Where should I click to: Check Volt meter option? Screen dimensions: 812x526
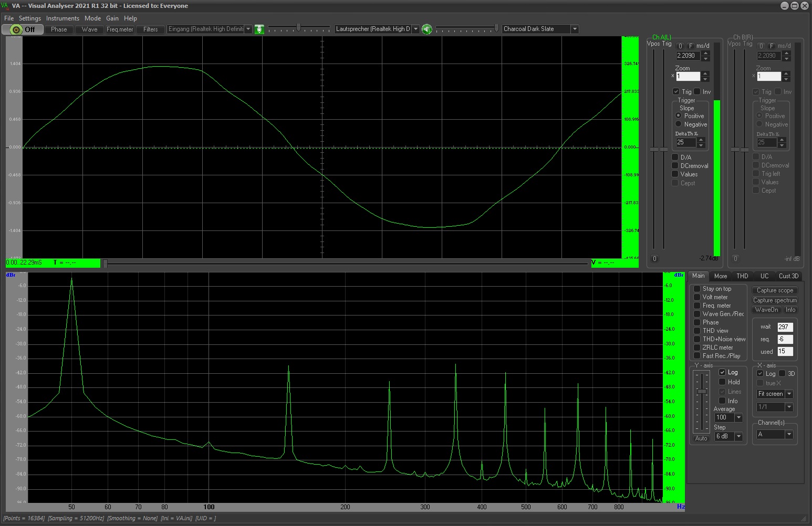click(x=697, y=297)
